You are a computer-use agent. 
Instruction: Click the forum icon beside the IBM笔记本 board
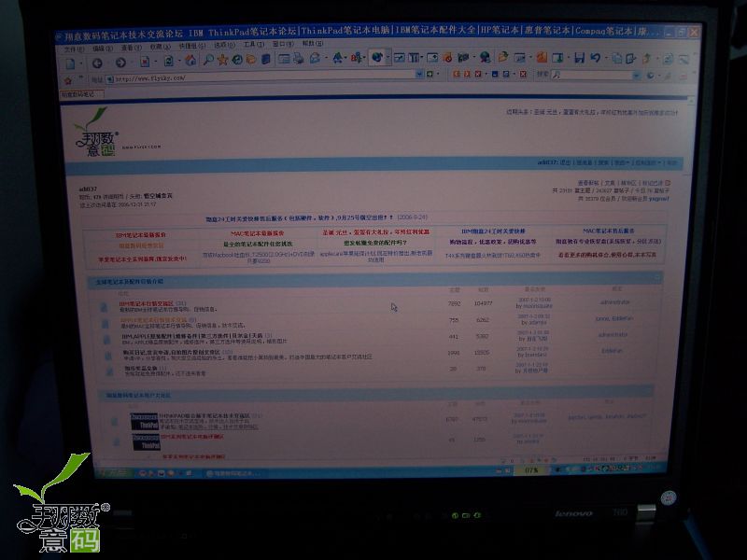pyautogui.click(x=106, y=305)
